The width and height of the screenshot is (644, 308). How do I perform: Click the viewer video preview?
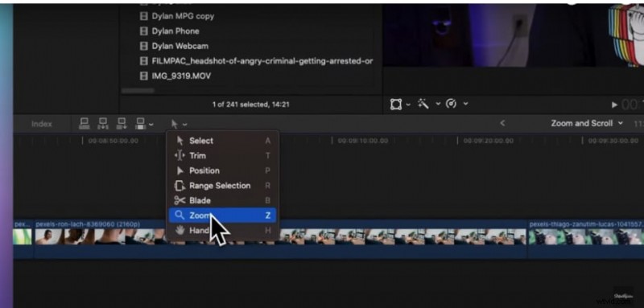click(x=513, y=35)
